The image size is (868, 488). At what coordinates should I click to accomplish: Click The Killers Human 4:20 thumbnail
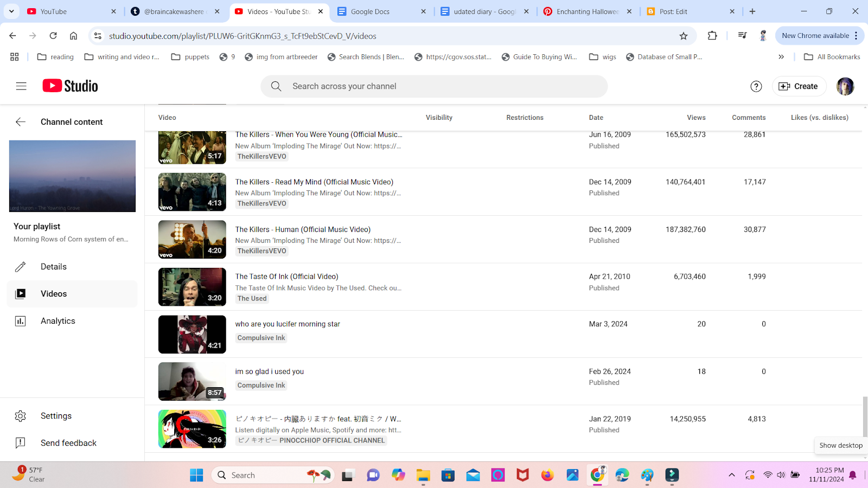click(192, 240)
